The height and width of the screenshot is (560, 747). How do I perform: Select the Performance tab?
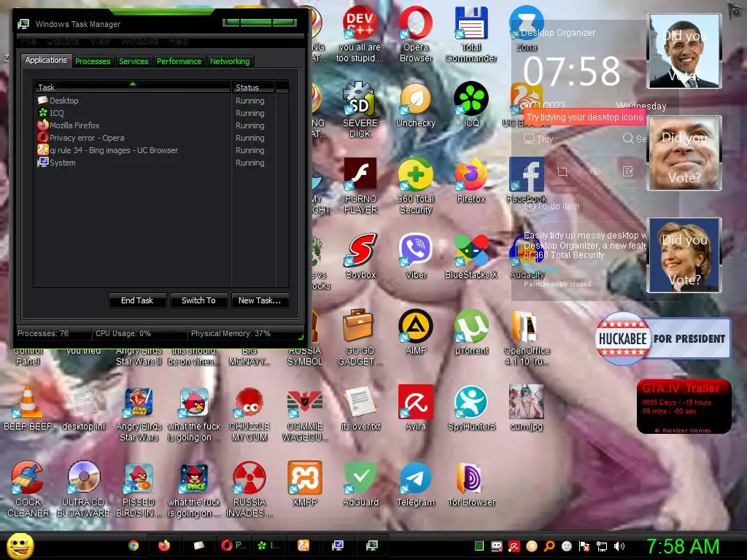tap(179, 61)
